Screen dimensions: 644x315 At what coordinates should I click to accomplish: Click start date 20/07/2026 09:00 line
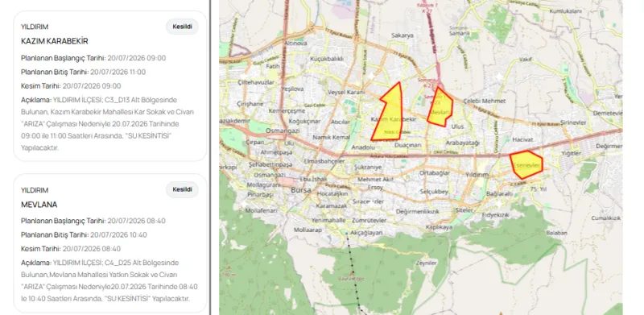(93, 58)
